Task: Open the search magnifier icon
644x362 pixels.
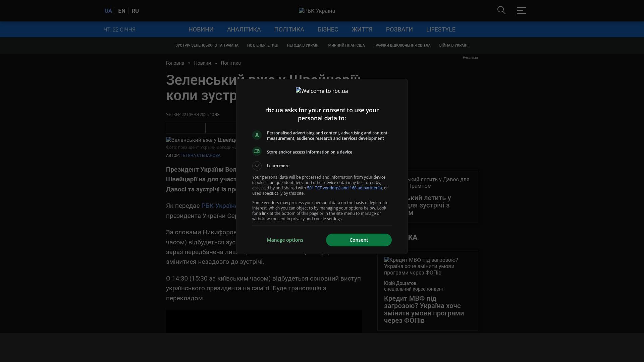Action: pyautogui.click(x=501, y=10)
